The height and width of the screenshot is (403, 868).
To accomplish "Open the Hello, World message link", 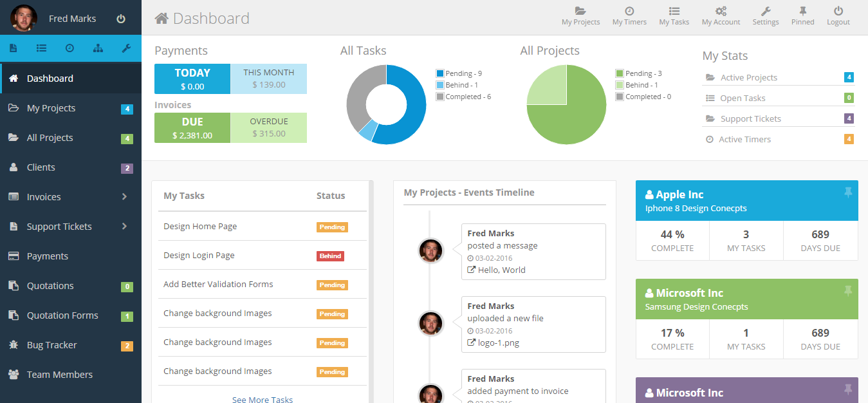I will coord(502,270).
